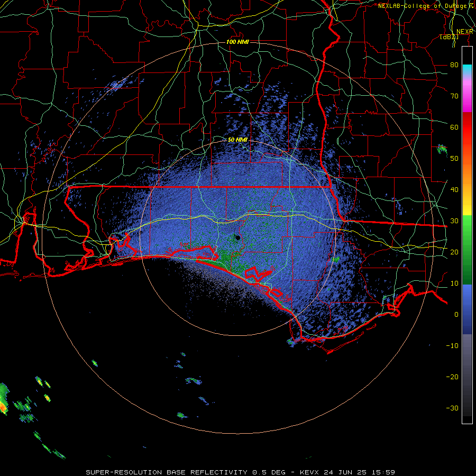Click the NEXR label at the top right
Viewport: 476px width, 476px height.
[x=465, y=32]
